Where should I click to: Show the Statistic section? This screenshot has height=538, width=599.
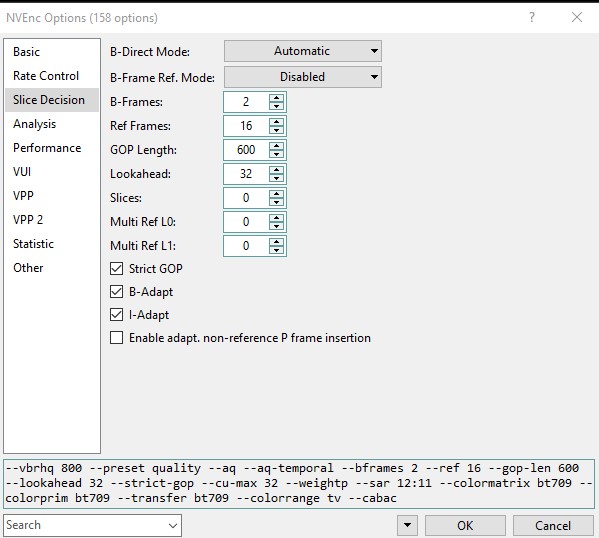pyautogui.click(x=52, y=244)
